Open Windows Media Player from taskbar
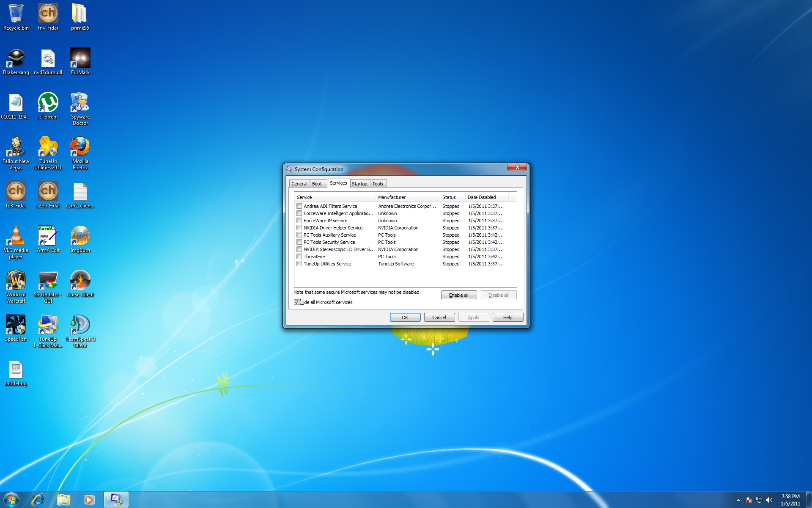The width and height of the screenshot is (812, 508). pyautogui.click(x=89, y=500)
